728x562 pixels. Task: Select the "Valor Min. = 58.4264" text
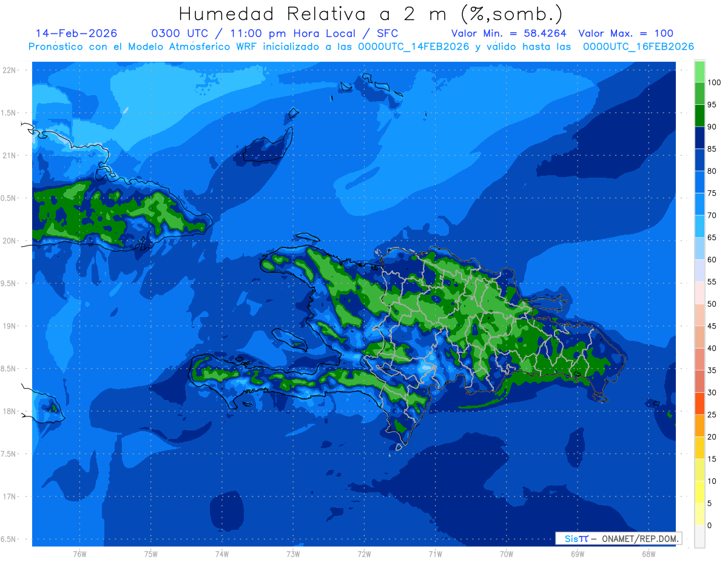(x=510, y=33)
